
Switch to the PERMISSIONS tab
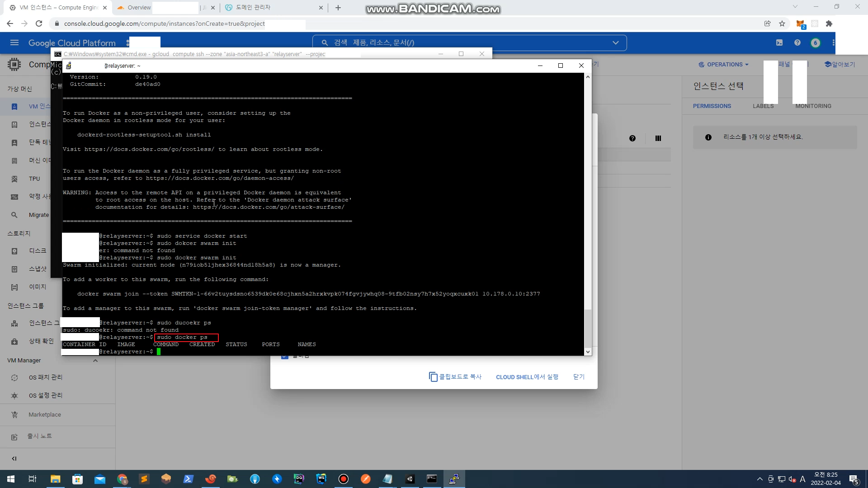point(712,106)
